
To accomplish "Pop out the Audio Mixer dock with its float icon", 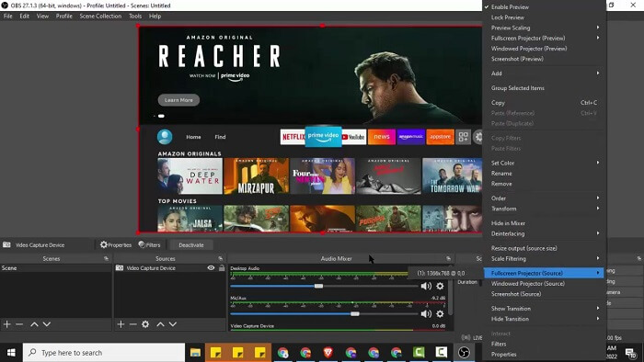I will [x=449, y=259].
